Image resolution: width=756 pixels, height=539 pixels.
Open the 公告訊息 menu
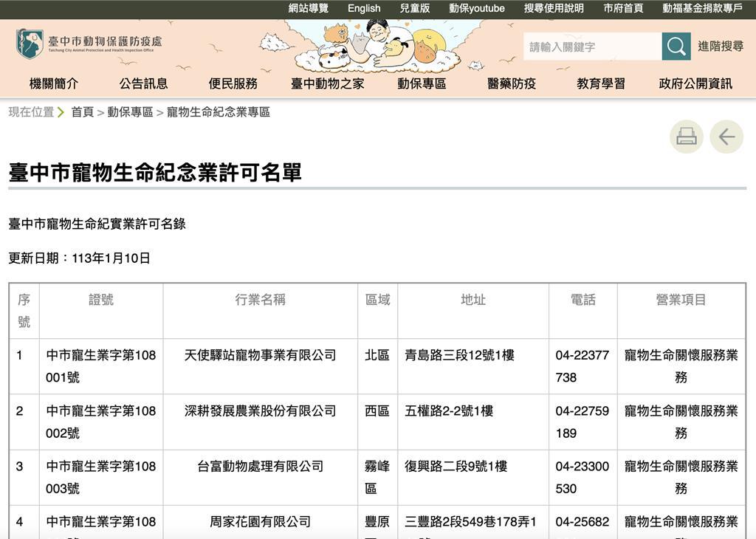tap(144, 83)
